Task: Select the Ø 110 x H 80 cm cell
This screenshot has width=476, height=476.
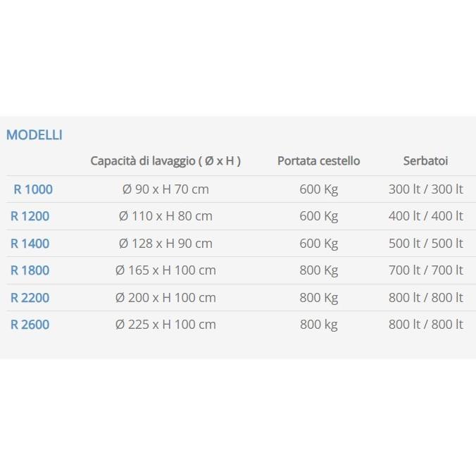Action: point(165,216)
